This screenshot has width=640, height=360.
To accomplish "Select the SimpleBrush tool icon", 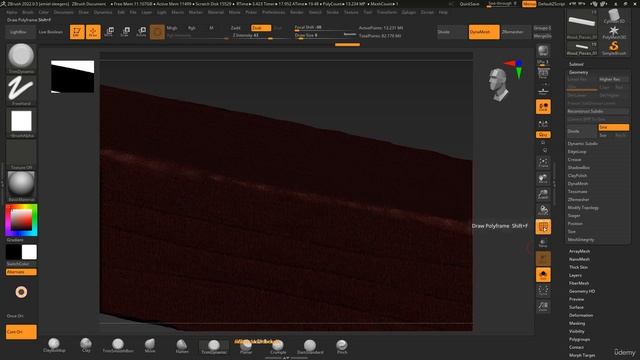I will pyautogui.click(x=613, y=48).
